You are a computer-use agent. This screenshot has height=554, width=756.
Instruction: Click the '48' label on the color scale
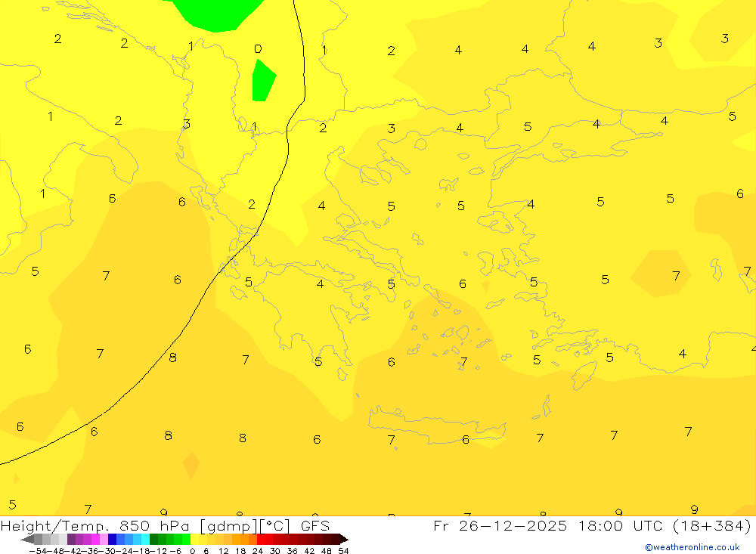[327, 551]
